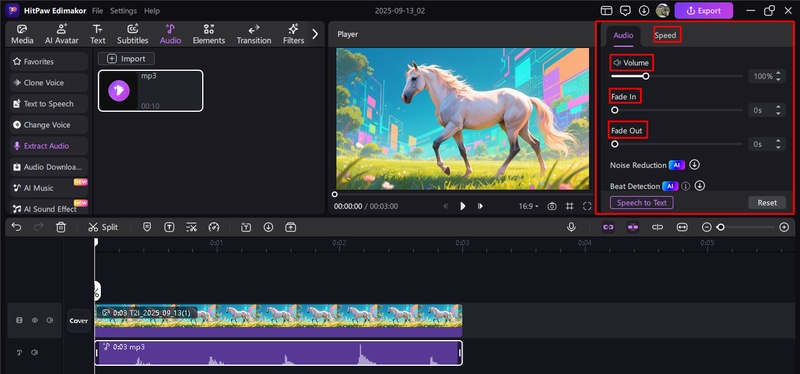
Task: Play the video preview
Action: [x=463, y=206]
